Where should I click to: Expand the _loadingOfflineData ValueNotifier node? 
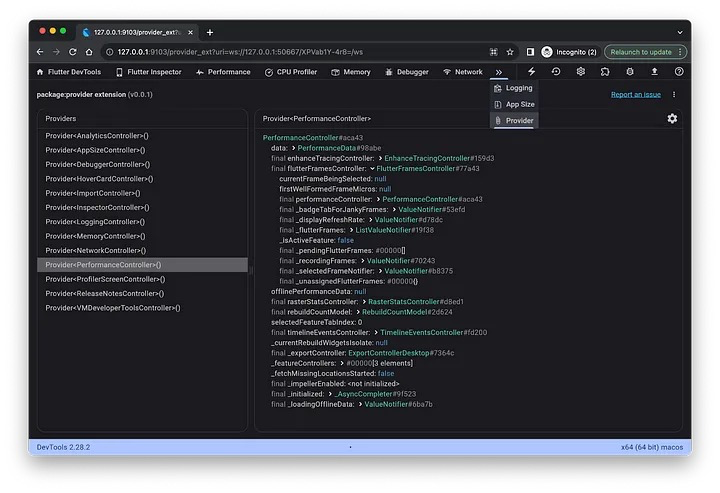(x=360, y=404)
